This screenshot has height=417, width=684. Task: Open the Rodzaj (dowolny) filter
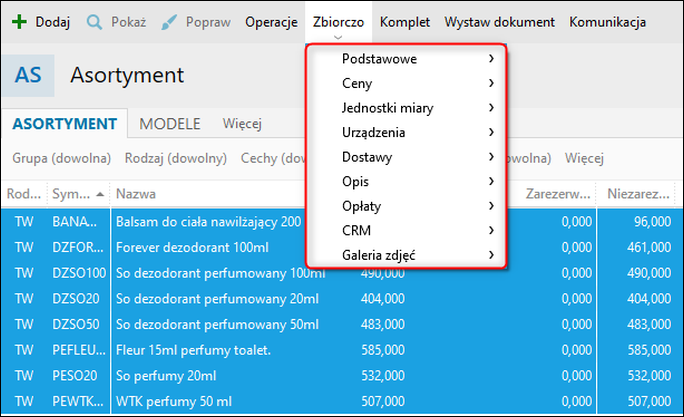point(176,158)
